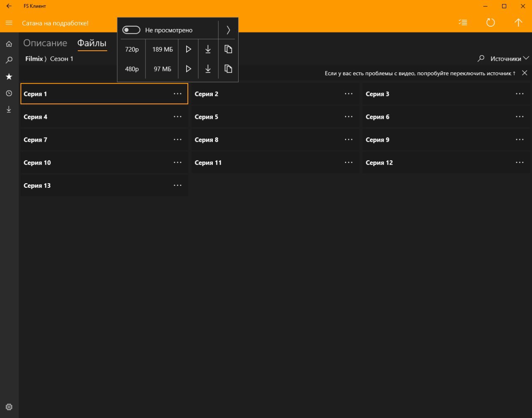This screenshot has width=532, height=418.
Task: Copy link for the 720p file
Action: pos(228,49)
